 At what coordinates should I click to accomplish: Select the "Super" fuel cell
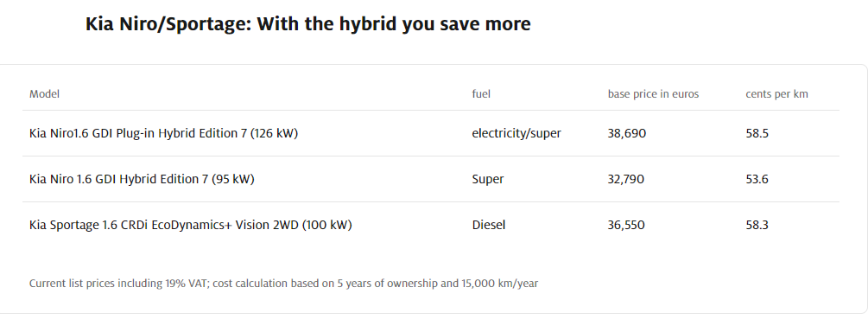(488, 179)
